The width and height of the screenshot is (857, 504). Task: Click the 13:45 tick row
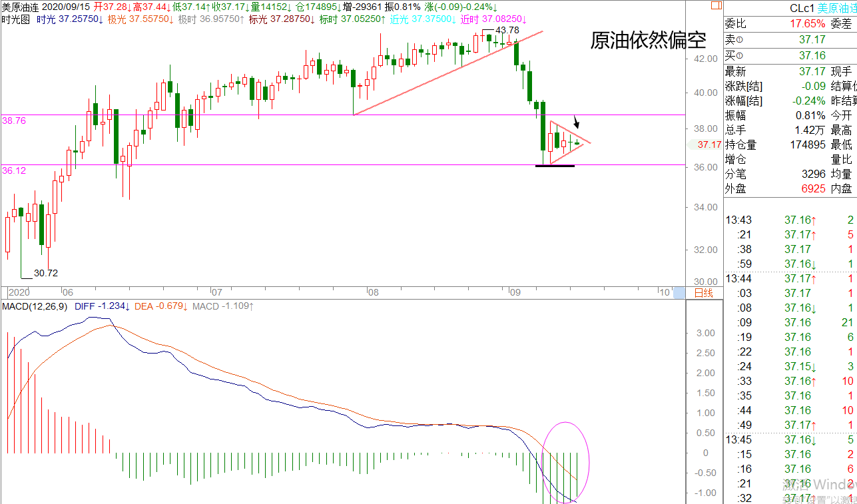pyautogui.click(x=790, y=440)
